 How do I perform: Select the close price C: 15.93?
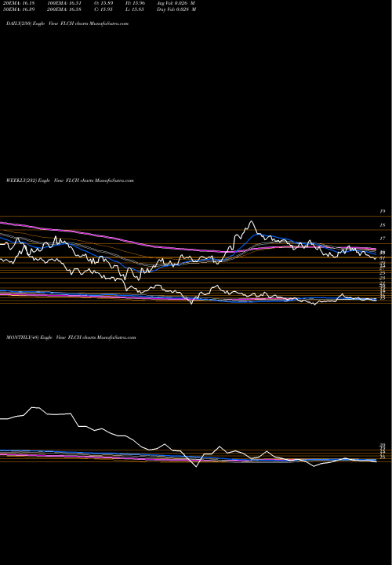103,9
